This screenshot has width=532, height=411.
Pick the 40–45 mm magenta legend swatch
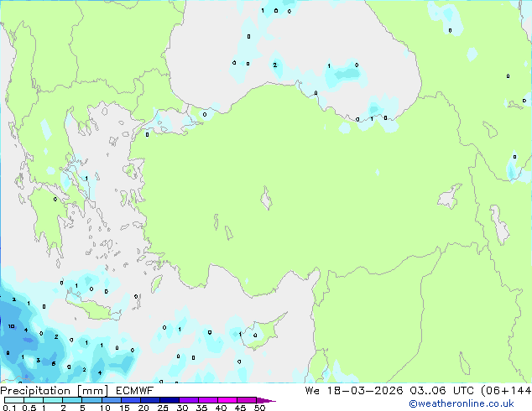227,400
